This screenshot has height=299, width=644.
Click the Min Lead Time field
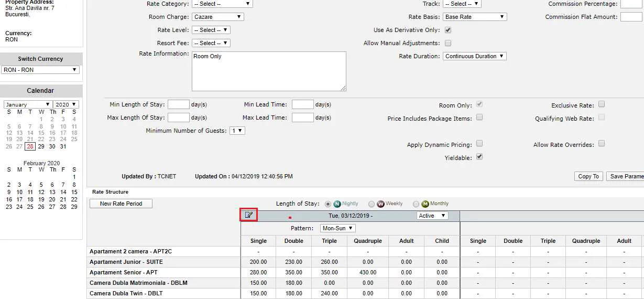point(303,104)
